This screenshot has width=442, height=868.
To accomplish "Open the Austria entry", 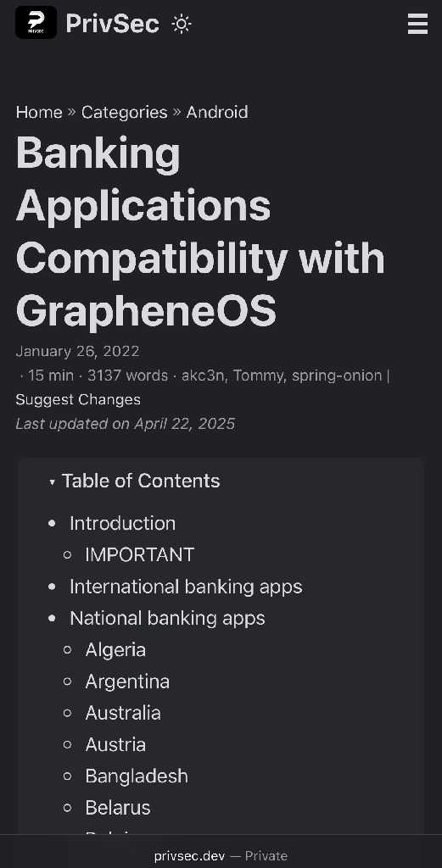I will 115,744.
